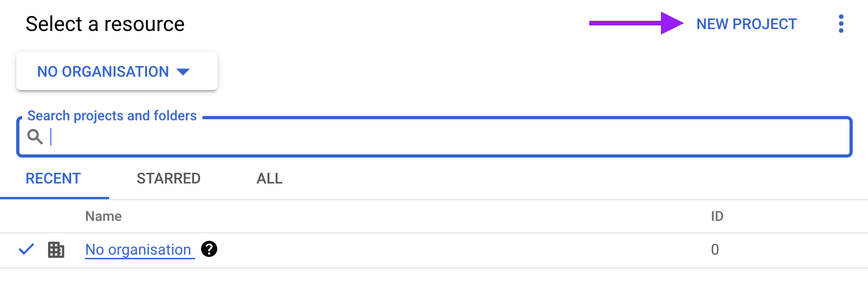
Task: Click the magnifying glass search icon
Action: pyautogui.click(x=35, y=137)
